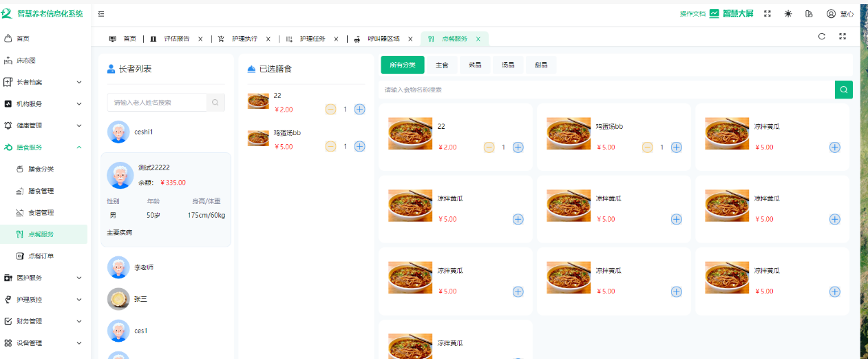Collapse the sidebar with the hamburger icon
868x359 pixels.
[101, 14]
